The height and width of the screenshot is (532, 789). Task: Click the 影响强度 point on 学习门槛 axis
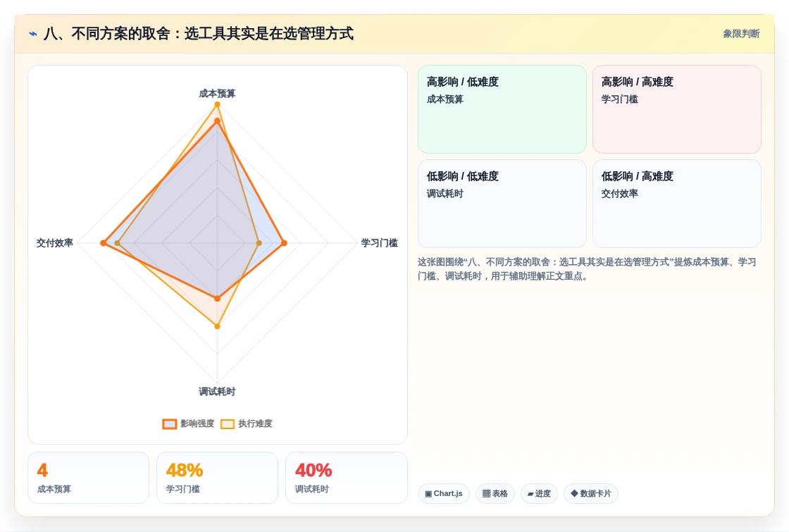(285, 243)
